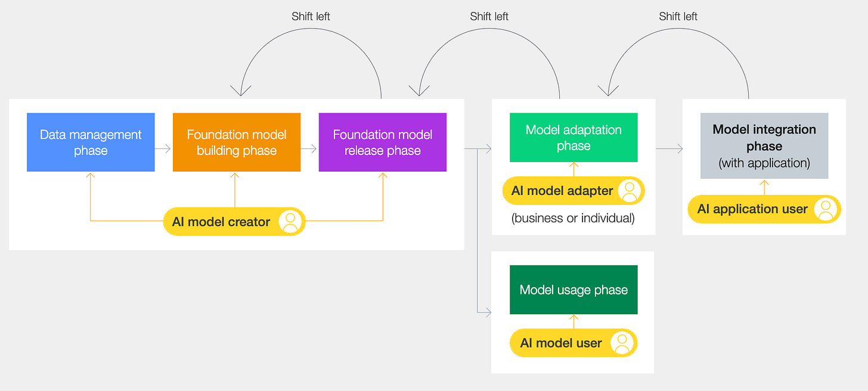Click the AI model adapter person icon
The image size is (868, 391).
pos(630,191)
